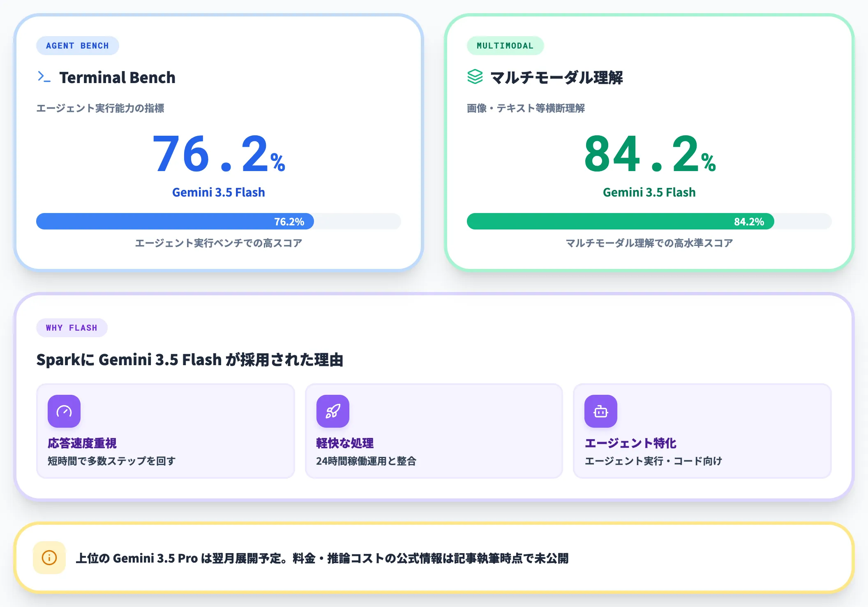Click the エージェント特化 title
Viewport: 868px width, 607px height.
630,443
